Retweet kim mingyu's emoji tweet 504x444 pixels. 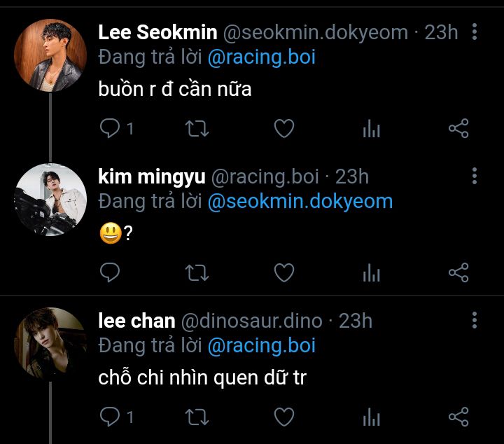(x=197, y=272)
